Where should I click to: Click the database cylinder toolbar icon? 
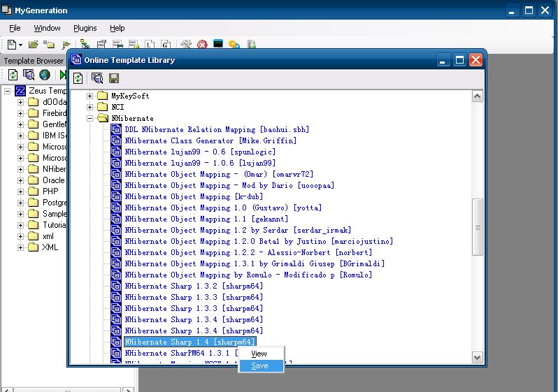pyautogui.click(x=252, y=45)
